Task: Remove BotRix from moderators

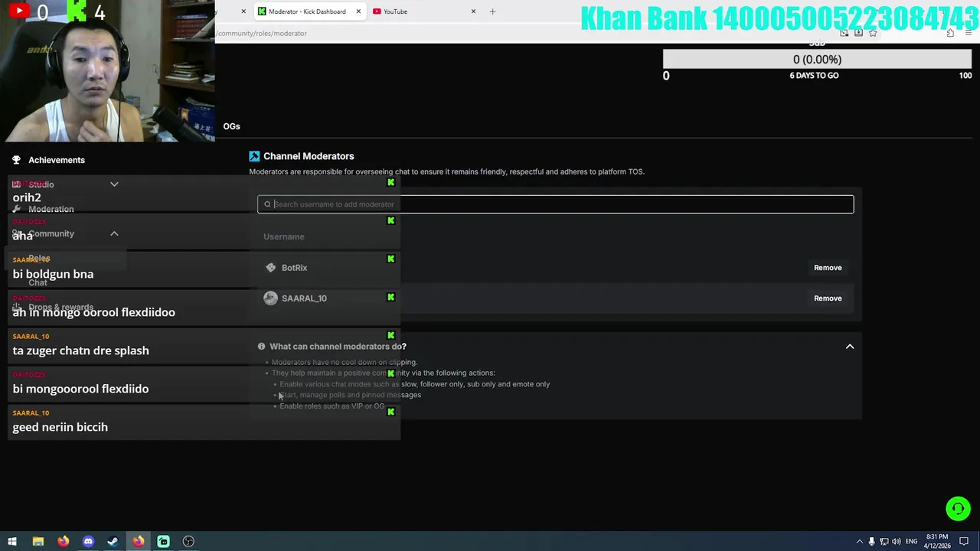Action: click(x=828, y=268)
